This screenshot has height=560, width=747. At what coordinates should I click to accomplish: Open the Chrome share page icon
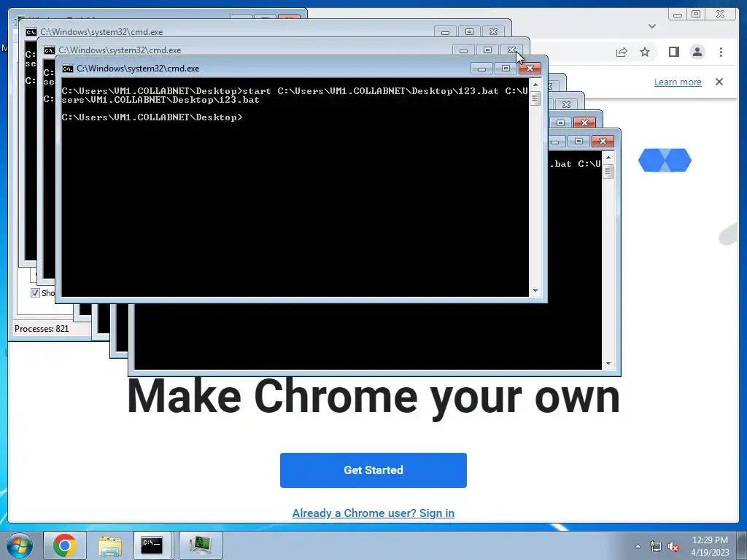pos(622,52)
